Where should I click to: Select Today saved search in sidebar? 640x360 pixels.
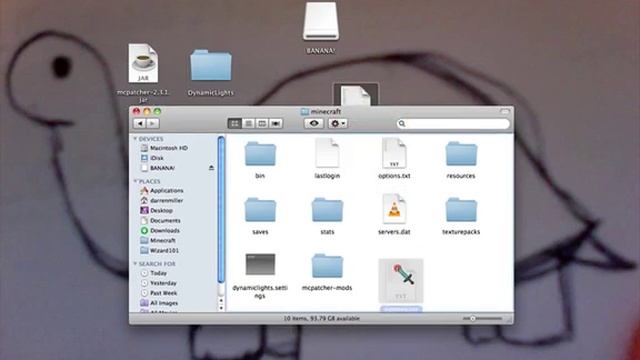(x=154, y=273)
